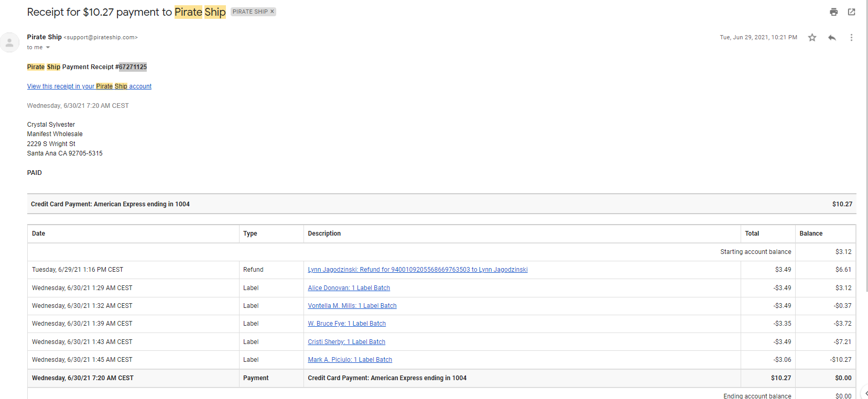Click the side panel expand arrow
The width and height of the screenshot is (868, 399).
click(865, 393)
